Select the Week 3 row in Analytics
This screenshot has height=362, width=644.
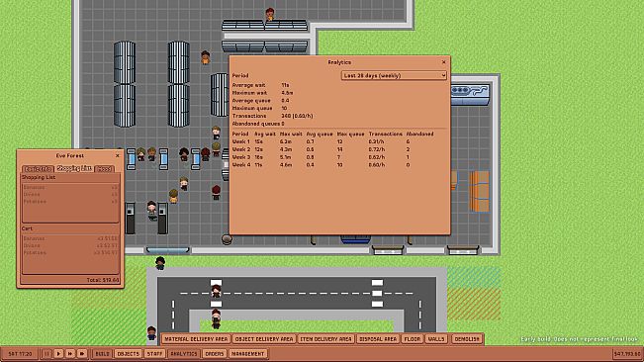pyautogui.click(x=339, y=157)
